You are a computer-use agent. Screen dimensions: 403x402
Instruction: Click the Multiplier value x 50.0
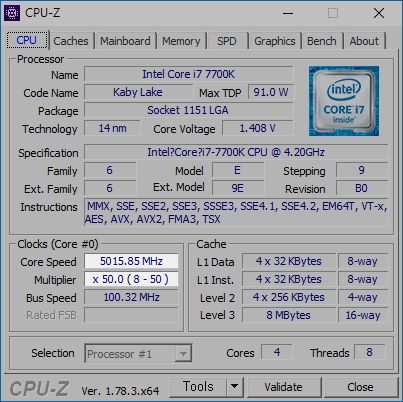coord(131,279)
